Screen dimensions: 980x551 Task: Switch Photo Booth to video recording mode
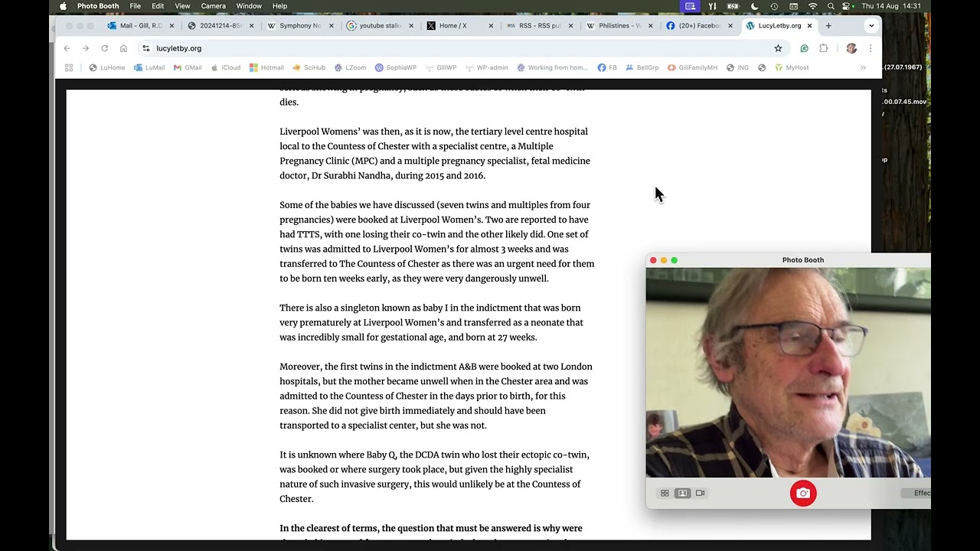click(x=700, y=494)
